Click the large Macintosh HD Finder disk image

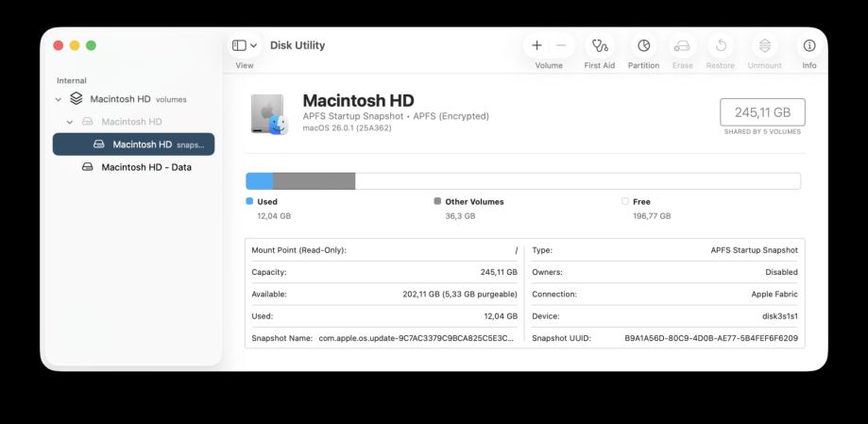click(x=269, y=114)
